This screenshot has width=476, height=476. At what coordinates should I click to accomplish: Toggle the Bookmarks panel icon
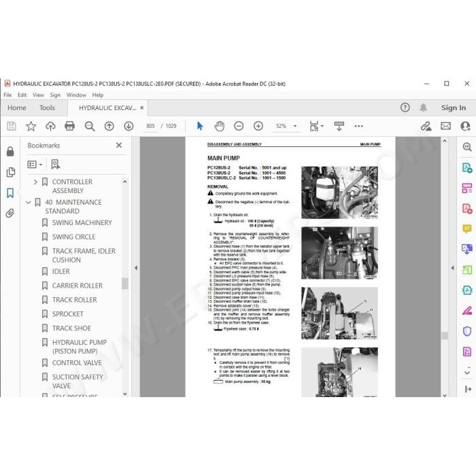[10, 192]
